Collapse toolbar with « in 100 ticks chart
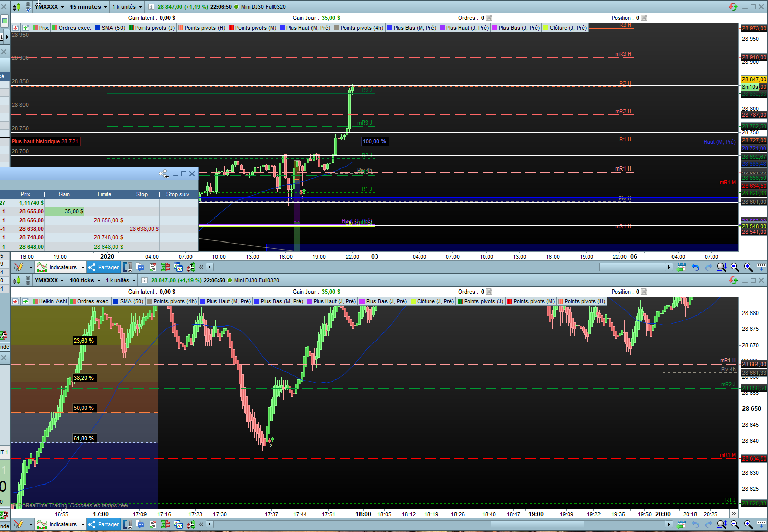 pyautogui.click(x=201, y=524)
